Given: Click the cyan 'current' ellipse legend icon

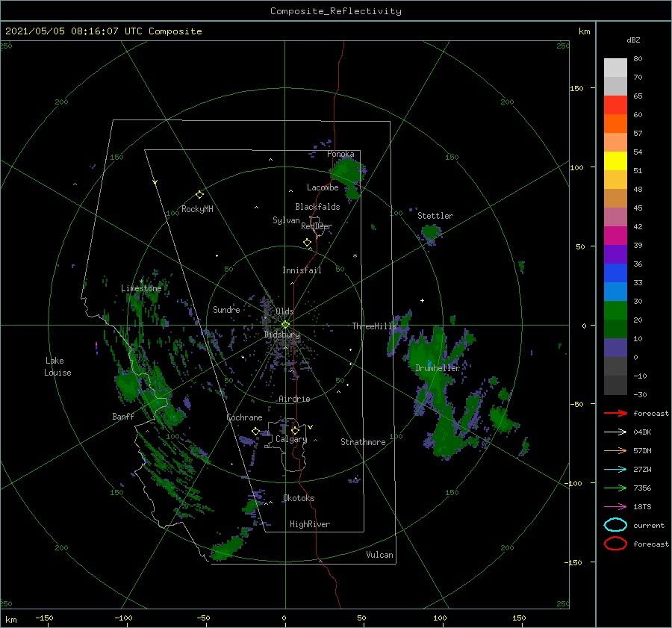Looking at the screenshot, I should [x=615, y=525].
